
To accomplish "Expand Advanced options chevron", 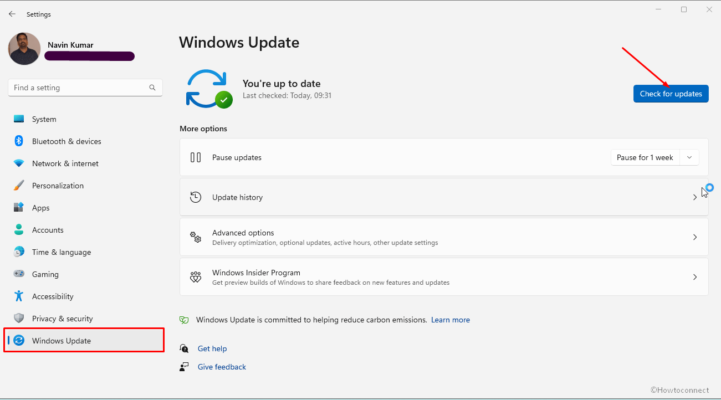I will 695,237.
